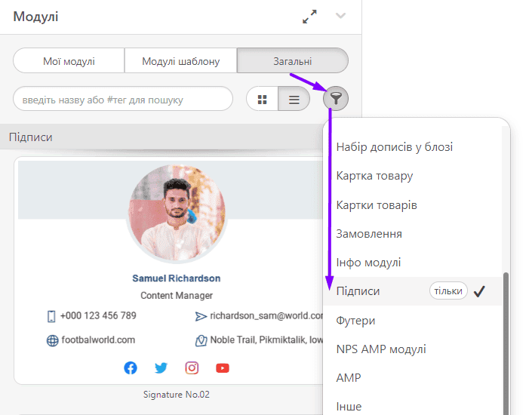Image resolution: width=532 pixels, height=415 pixels.
Task: Switch to list view layout
Action: (x=294, y=99)
